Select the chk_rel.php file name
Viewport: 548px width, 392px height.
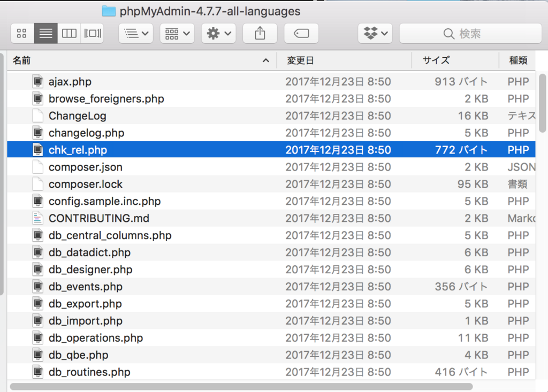[78, 150]
